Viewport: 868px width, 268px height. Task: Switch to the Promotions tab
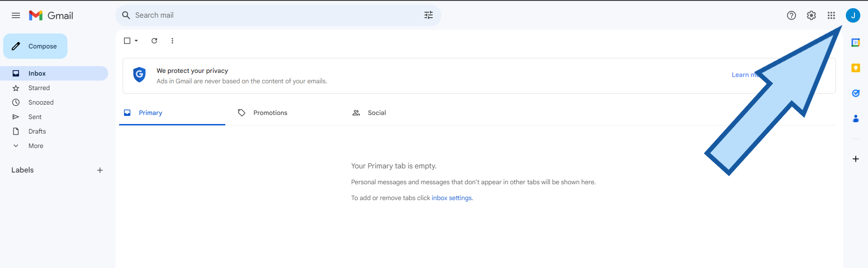[270, 113]
